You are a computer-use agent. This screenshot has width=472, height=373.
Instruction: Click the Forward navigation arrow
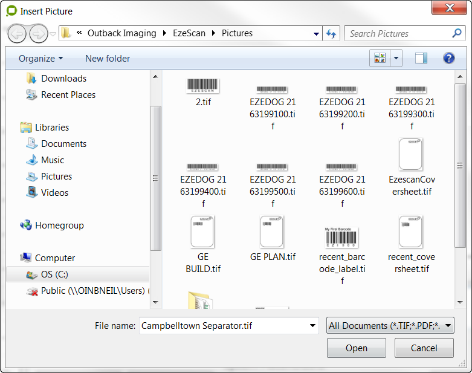pos(38,33)
